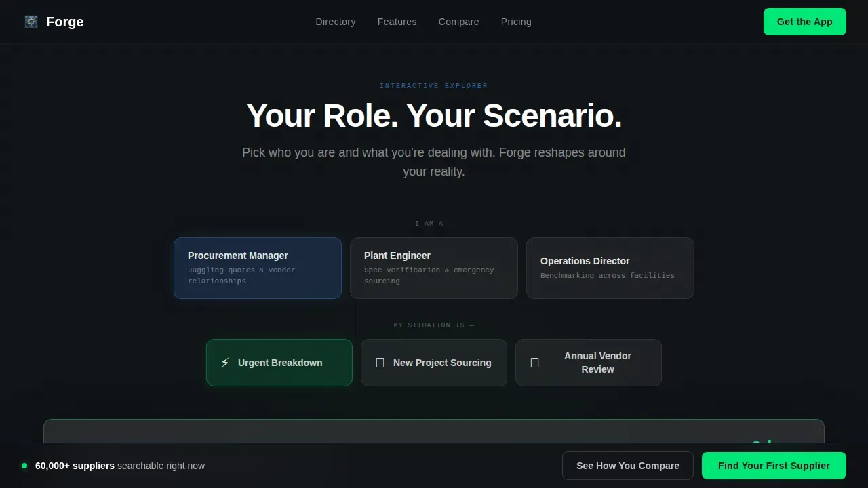Click the '60,000+ suppliers searchable right now' text
Image resolution: width=868 pixels, height=488 pixels.
(x=120, y=466)
